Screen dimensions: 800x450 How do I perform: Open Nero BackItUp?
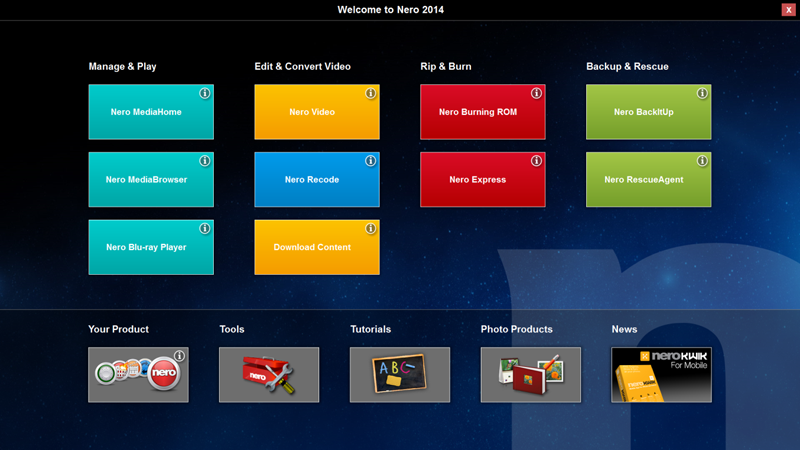tap(648, 112)
